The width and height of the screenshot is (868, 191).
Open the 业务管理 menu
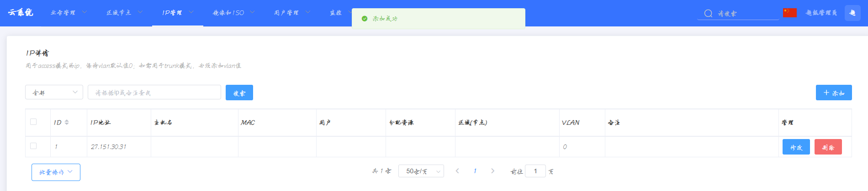[x=68, y=13]
